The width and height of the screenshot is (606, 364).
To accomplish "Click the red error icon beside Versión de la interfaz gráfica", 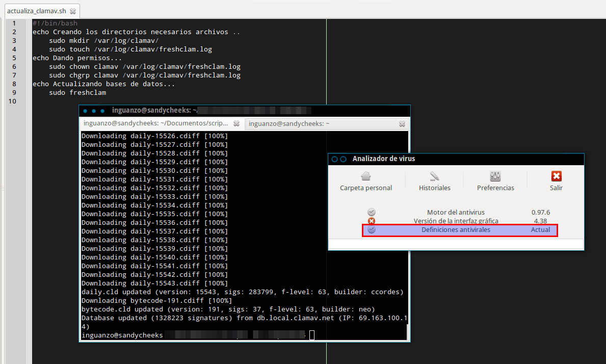I will click(x=371, y=221).
